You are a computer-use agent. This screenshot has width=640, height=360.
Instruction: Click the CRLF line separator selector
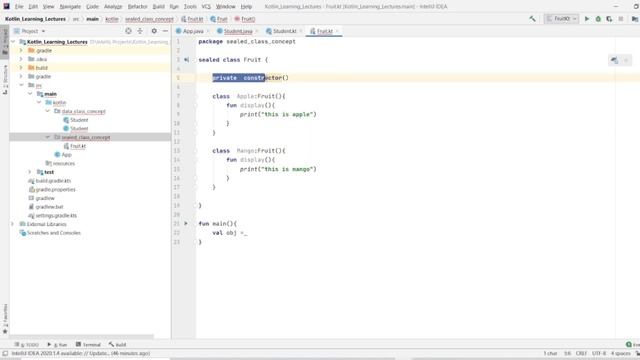coord(581,353)
